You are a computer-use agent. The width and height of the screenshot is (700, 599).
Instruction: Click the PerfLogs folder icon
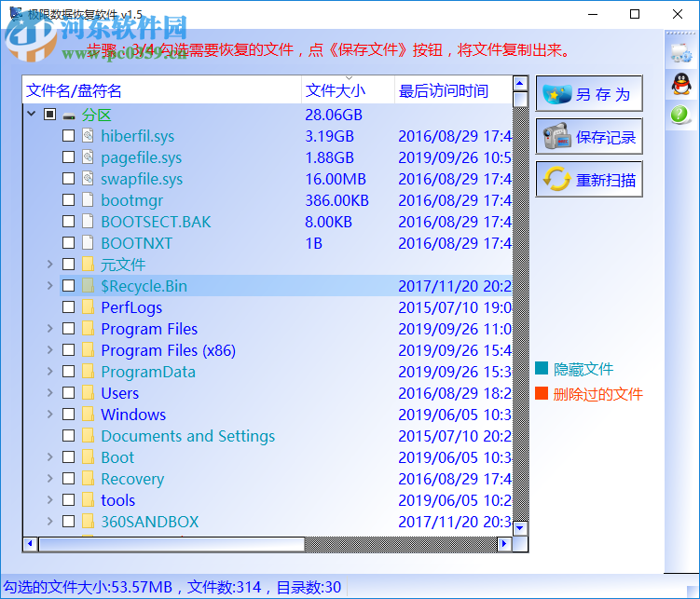(x=88, y=306)
